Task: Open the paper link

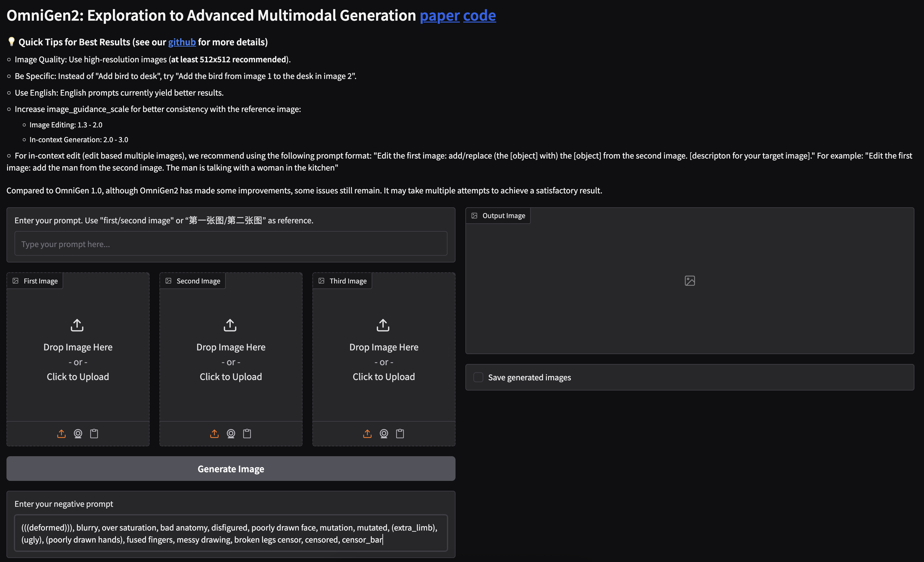Action: (439, 15)
